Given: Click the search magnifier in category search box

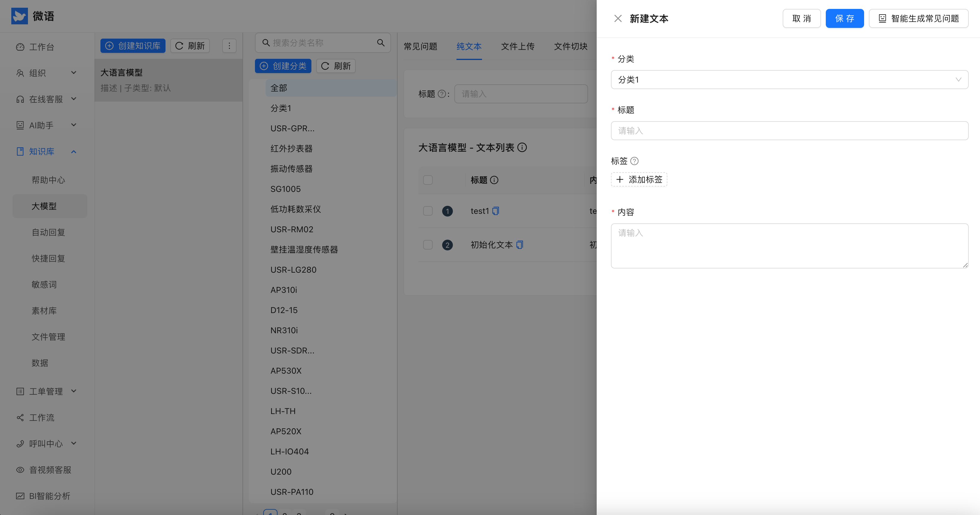Looking at the screenshot, I should pyautogui.click(x=380, y=42).
